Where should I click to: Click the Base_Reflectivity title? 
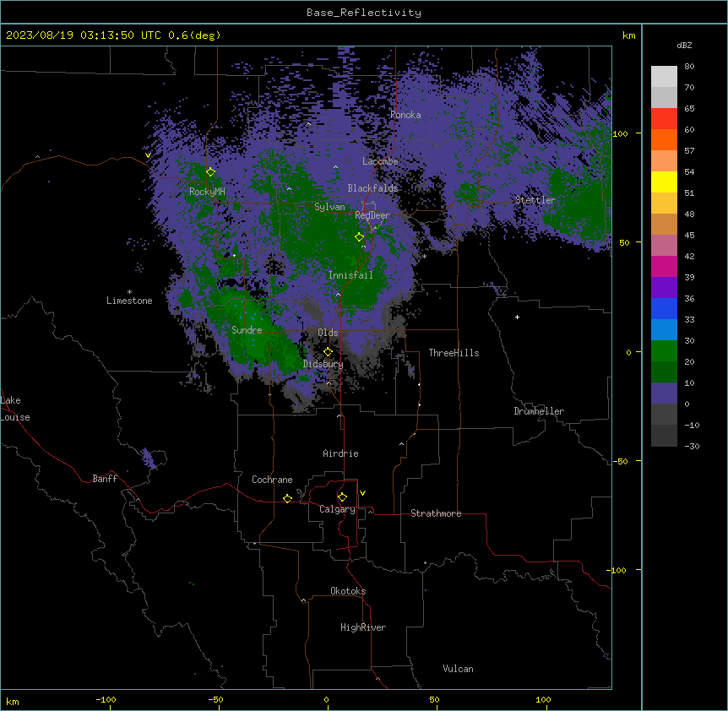click(364, 13)
